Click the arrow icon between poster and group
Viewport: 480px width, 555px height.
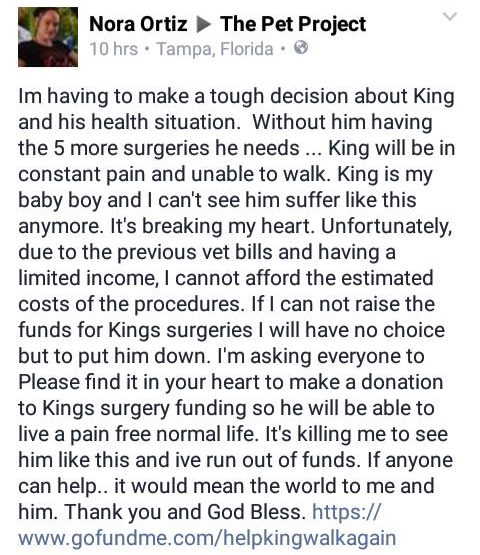[x=204, y=24]
